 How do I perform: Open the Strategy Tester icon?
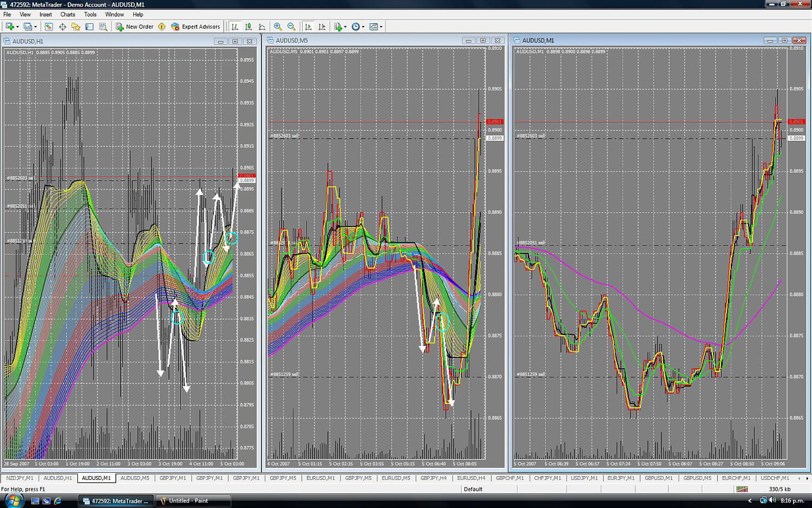103,27
